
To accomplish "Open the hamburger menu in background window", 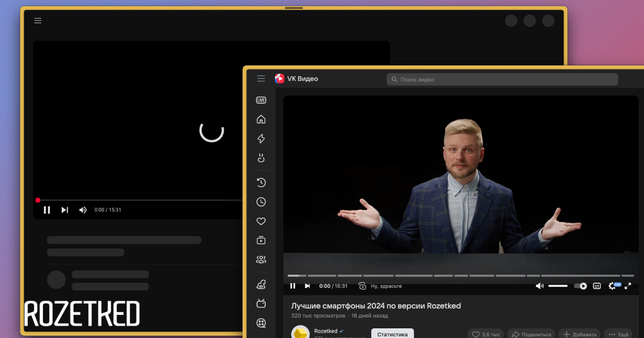I will click(38, 21).
